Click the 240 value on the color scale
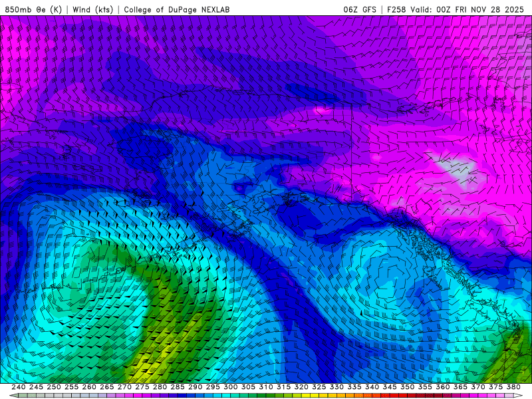 point(19,387)
